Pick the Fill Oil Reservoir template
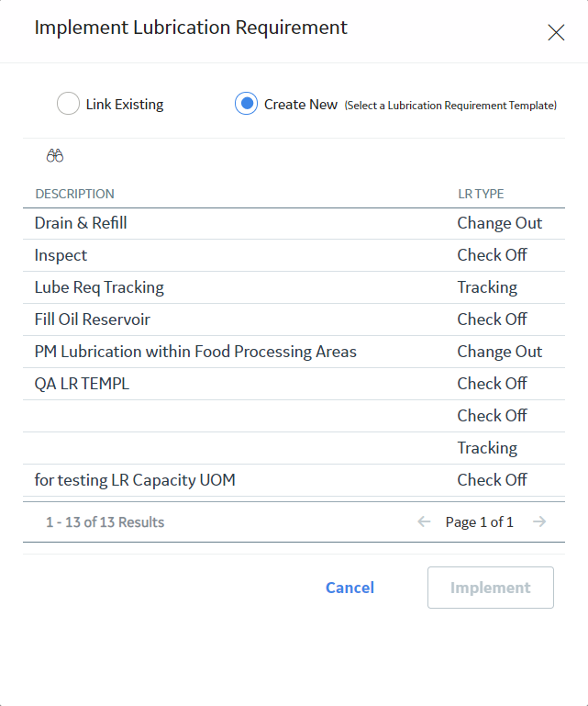 pos(294,319)
